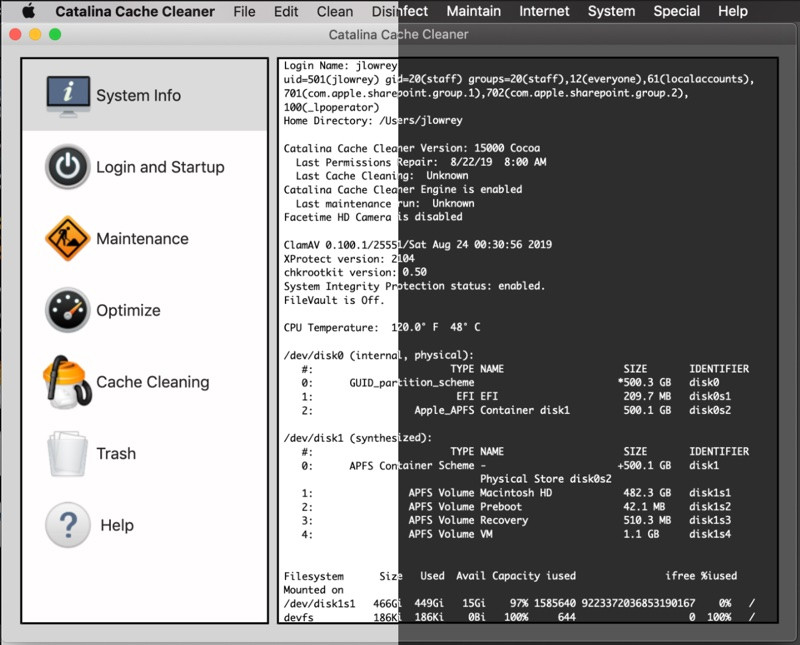800x645 pixels.
Task: Open the Catalina Cache Cleaner app menu
Action: pos(135,11)
